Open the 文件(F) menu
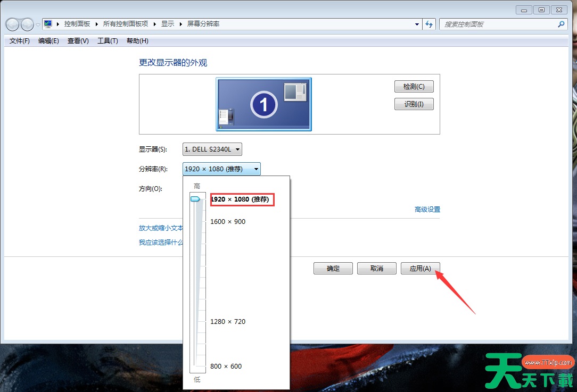The height and width of the screenshot is (392, 577). click(20, 41)
